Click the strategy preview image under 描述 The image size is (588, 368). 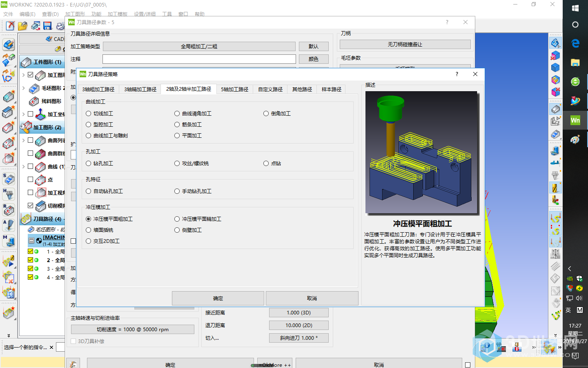pyautogui.click(x=422, y=152)
